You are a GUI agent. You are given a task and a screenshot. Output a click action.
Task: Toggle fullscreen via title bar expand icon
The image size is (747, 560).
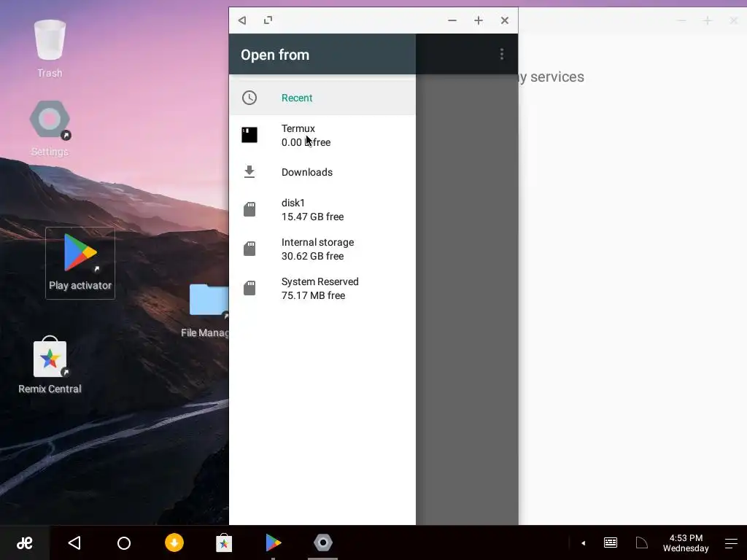(268, 20)
